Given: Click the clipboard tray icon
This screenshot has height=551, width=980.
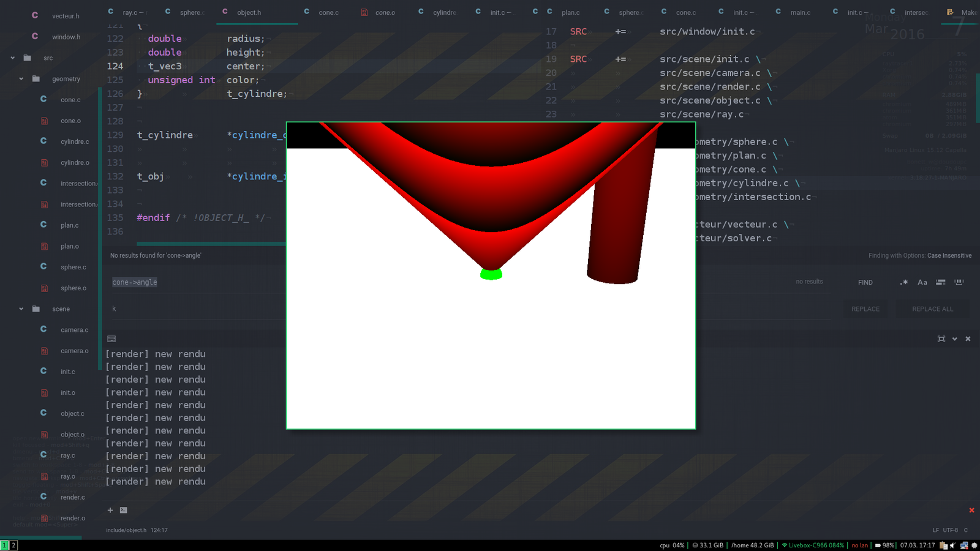Looking at the screenshot, I should (943, 545).
